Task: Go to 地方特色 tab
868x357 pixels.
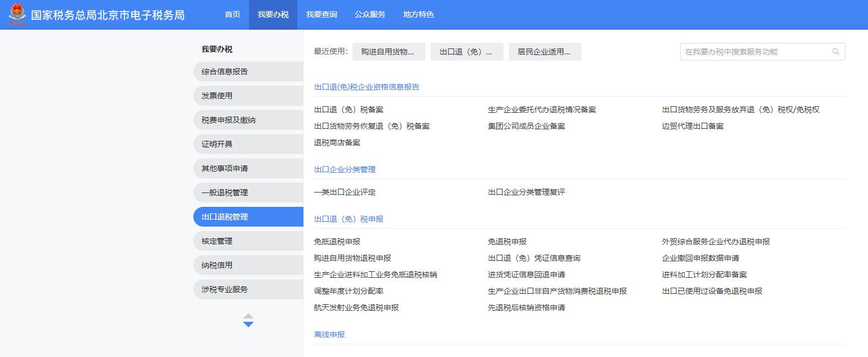Action: click(419, 14)
